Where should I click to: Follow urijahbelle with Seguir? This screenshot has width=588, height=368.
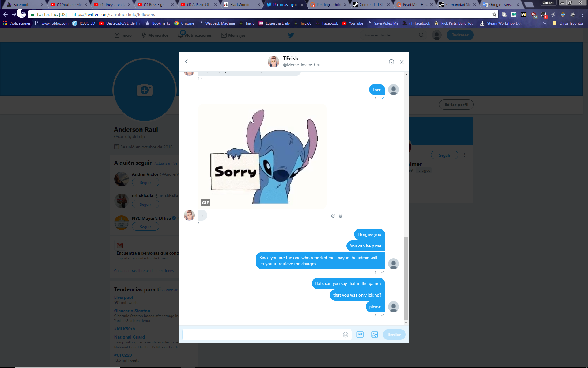145,204
